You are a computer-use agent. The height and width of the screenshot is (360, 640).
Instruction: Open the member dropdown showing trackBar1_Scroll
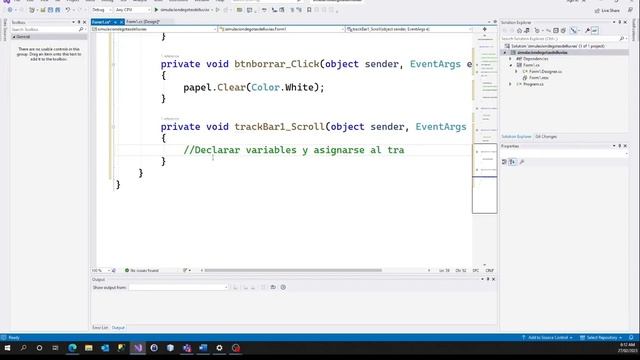point(409,29)
